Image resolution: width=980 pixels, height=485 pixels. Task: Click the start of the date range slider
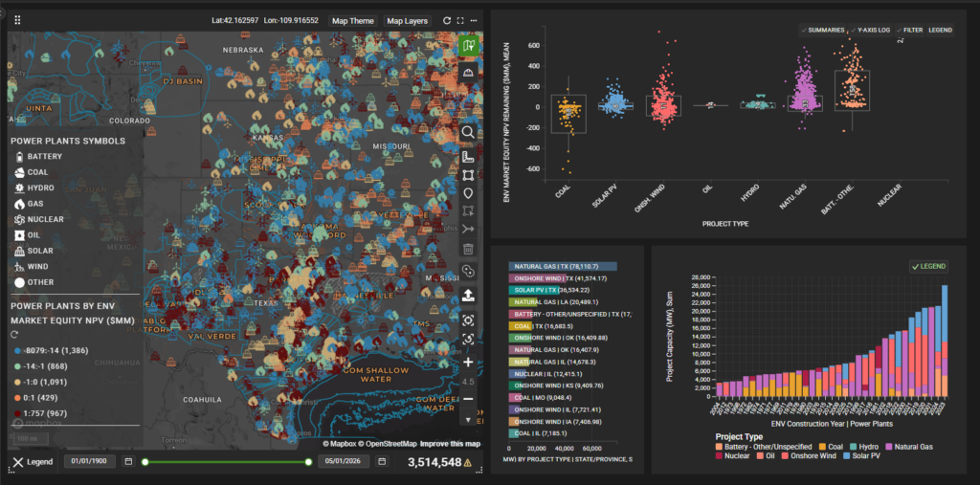145,462
